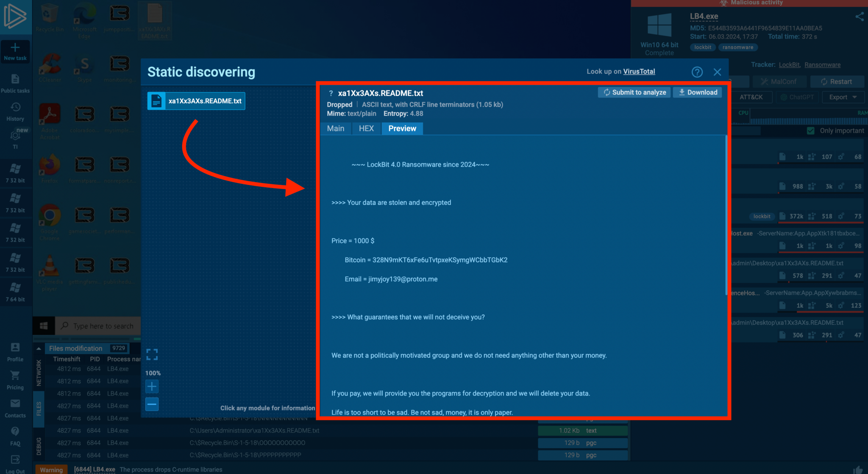Click Submit to analyze for the README file
The width and height of the screenshot is (868, 474).
pyautogui.click(x=634, y=92)
